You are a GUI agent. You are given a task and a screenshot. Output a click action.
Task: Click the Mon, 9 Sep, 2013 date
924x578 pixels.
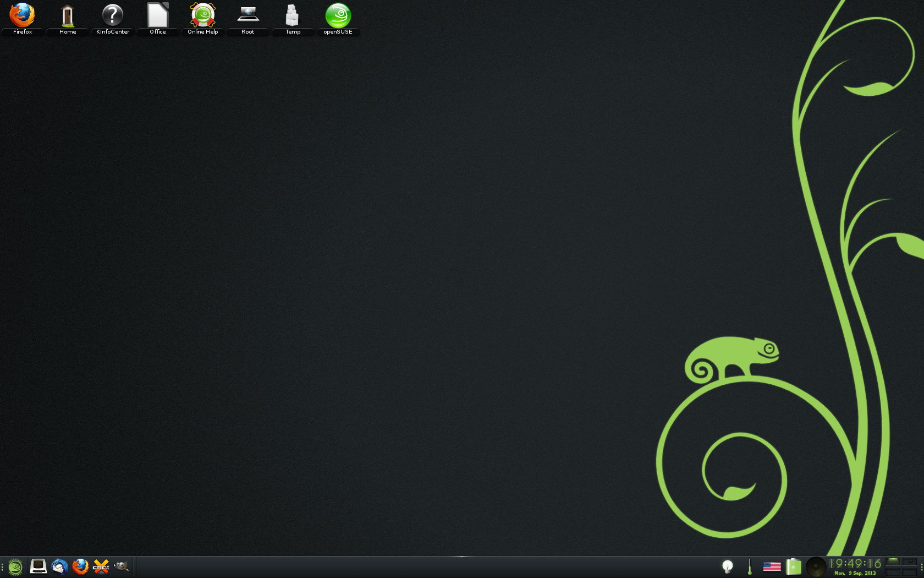855,573
